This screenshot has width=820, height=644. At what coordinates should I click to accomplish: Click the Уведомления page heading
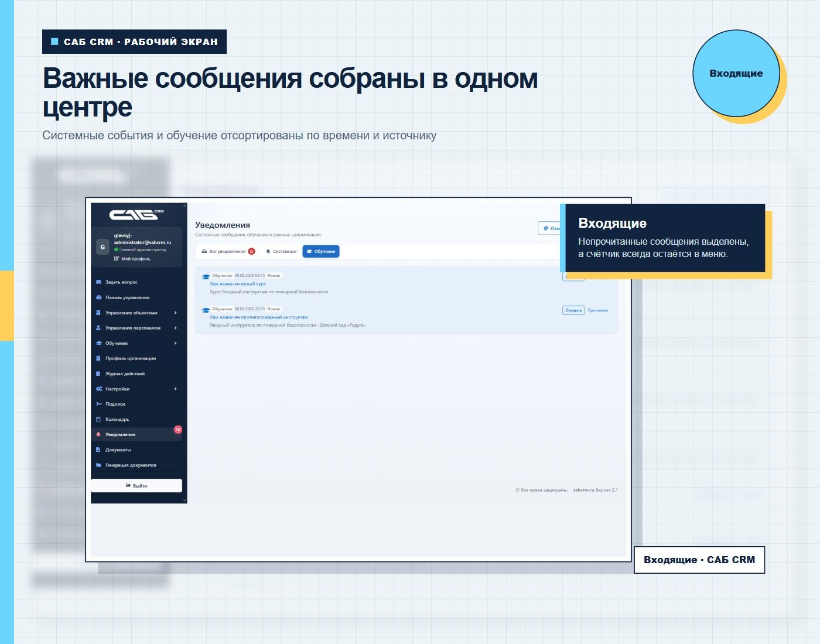(x=223, y=225)
